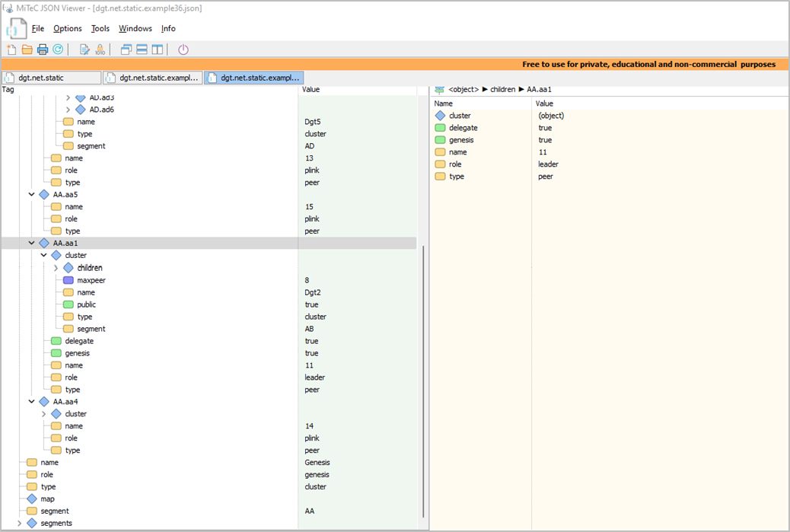The width and height of the screenshot is (790, 532).
Task: Click the JSON document app icon beside File
Action: [17, 29]
